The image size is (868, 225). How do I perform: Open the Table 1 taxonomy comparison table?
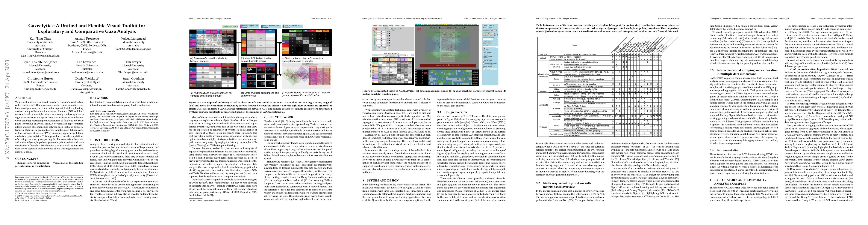click(x=608, y=87)
